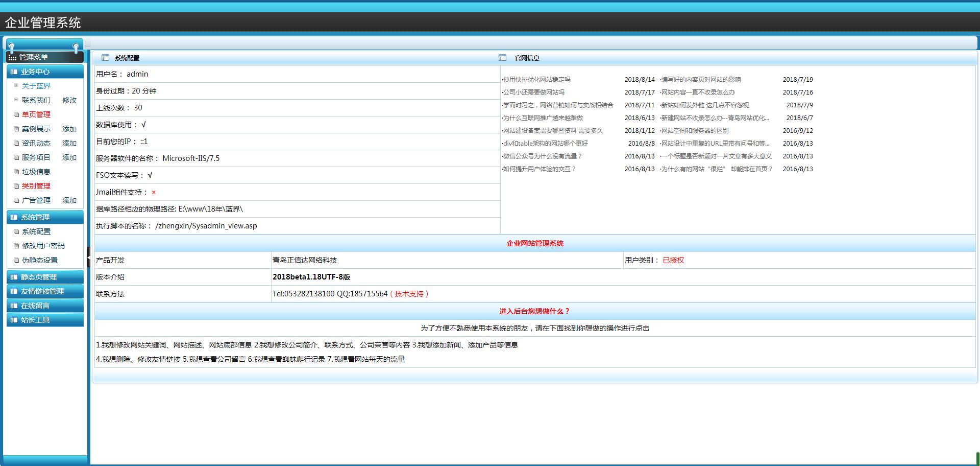Image resolution: width=980 pixels, height=466 pixels.
Task: Open article 网站空间和服务器的区别
Action: point(695,131)
